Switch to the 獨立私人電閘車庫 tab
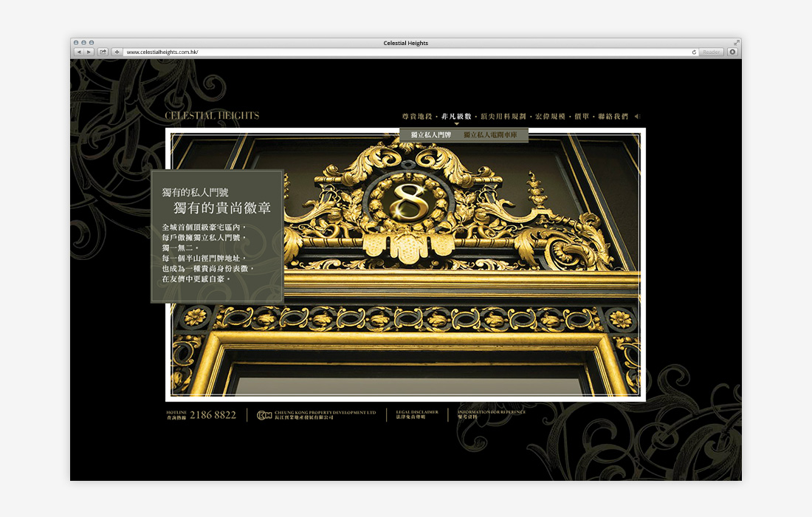Screen dimensions: 812x517 (490, 134)
